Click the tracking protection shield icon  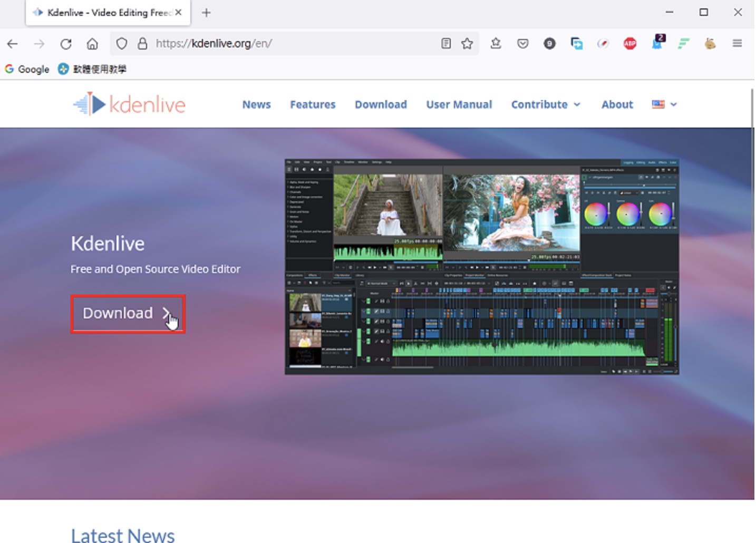(x=122, y=43)
